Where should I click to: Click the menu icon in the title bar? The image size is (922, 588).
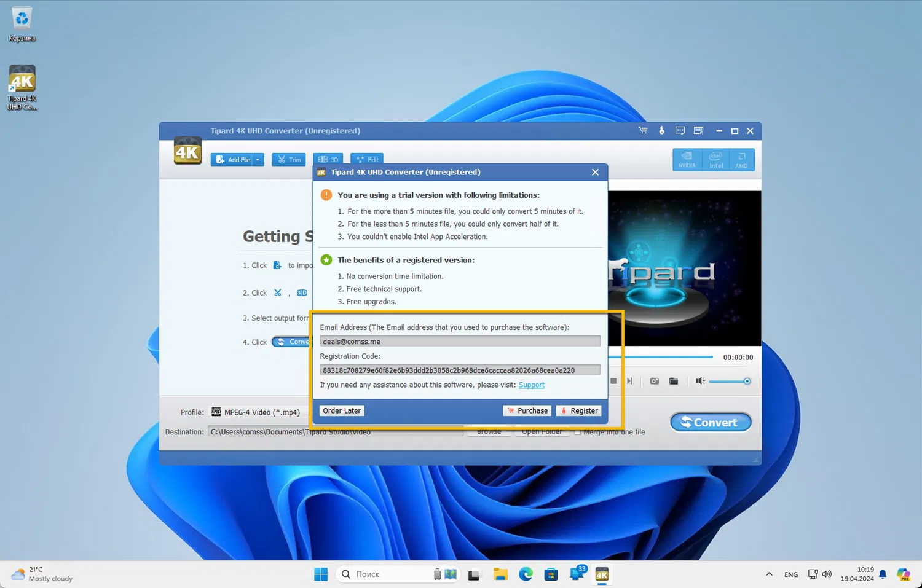click(698, 130)
